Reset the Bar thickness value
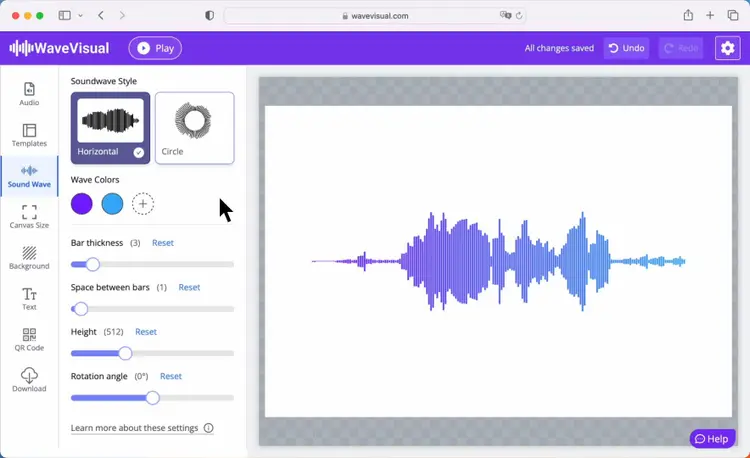 click(x=163, y=243)
